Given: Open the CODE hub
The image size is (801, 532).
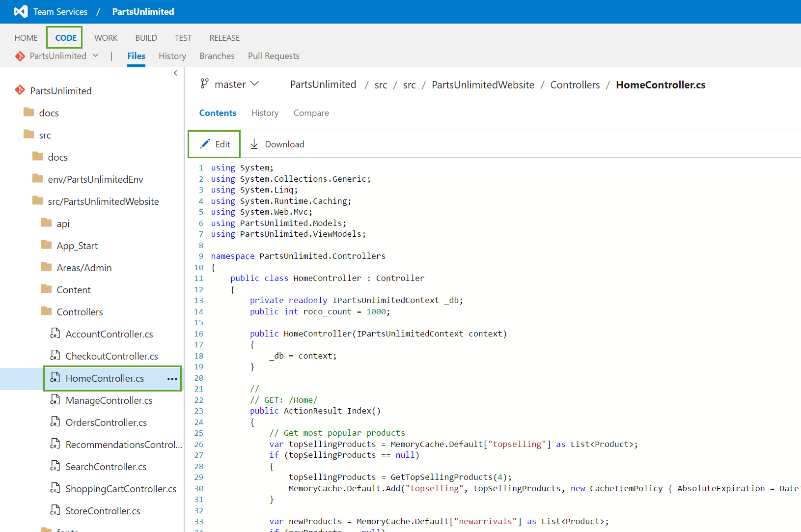Looking at the screenshot, I should (66, 38).
